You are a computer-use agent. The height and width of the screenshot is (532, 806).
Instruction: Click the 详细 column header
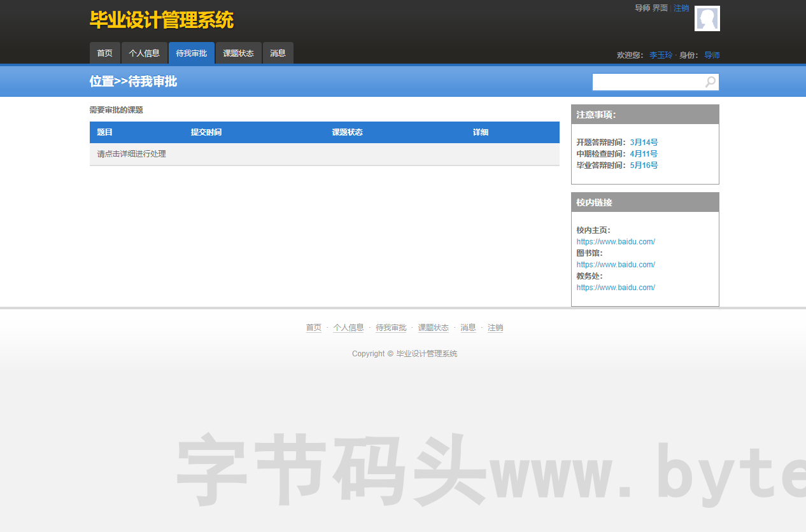tap(481, 132)
